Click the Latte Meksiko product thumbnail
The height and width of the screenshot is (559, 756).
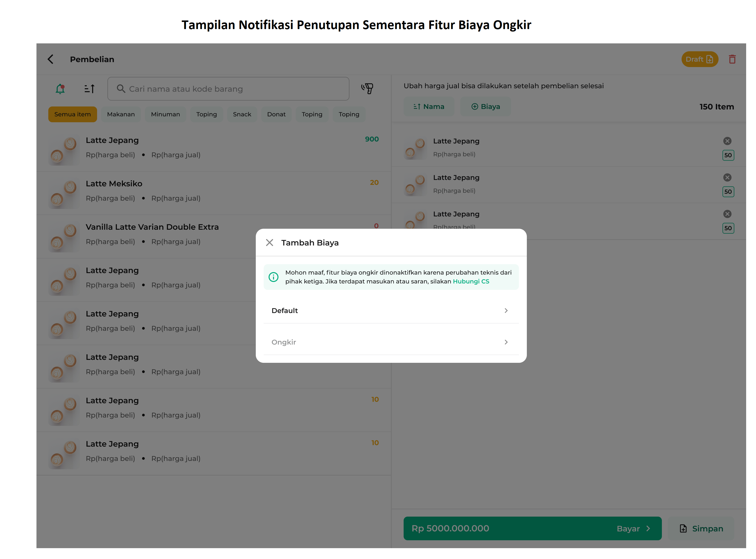[x=64, y=193]
